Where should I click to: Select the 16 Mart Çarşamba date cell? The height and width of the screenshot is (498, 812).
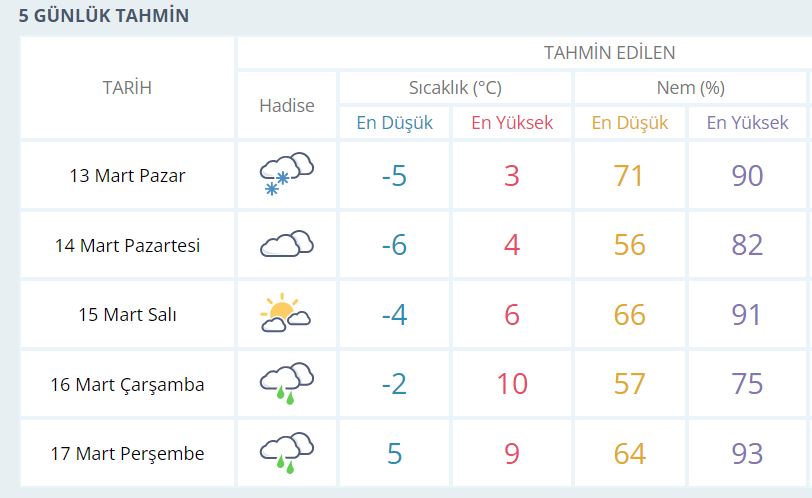tap(127, 384)
